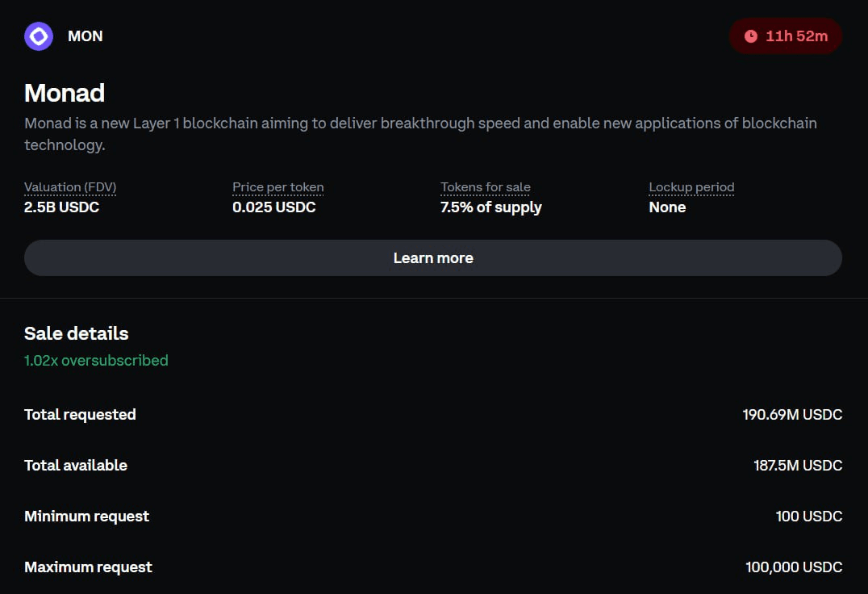The width and height of the screenshot is (868, 594).
Task: Click the Total requested row label
Action: [80, 415]
